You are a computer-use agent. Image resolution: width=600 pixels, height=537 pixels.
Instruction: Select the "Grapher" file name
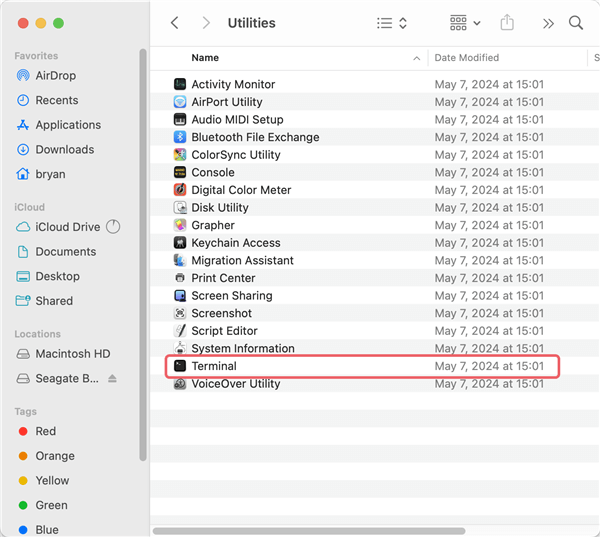pos(213,225)
